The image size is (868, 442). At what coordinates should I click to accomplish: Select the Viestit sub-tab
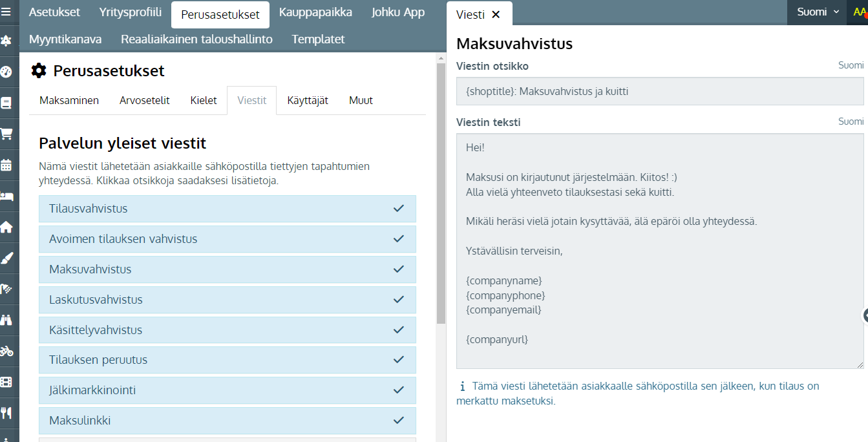pyautogui.click(x=252, y=101)
